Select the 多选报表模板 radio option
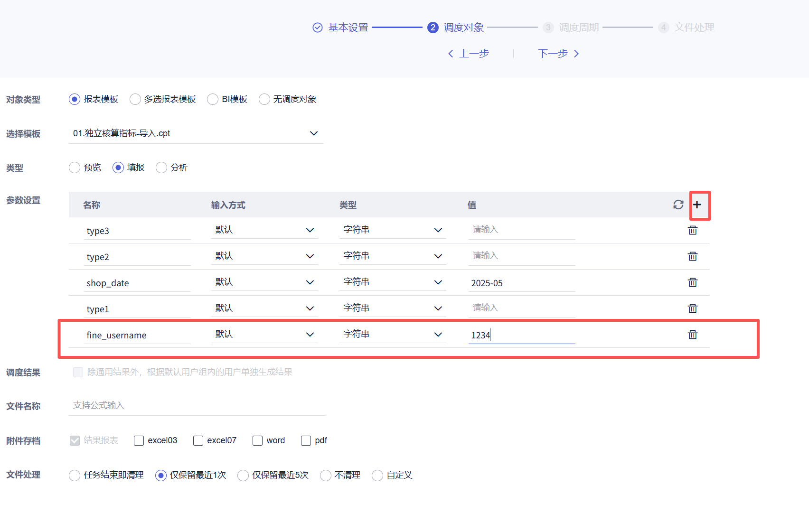Viewport: 809px width, 532px height. (x=135, y=99)
